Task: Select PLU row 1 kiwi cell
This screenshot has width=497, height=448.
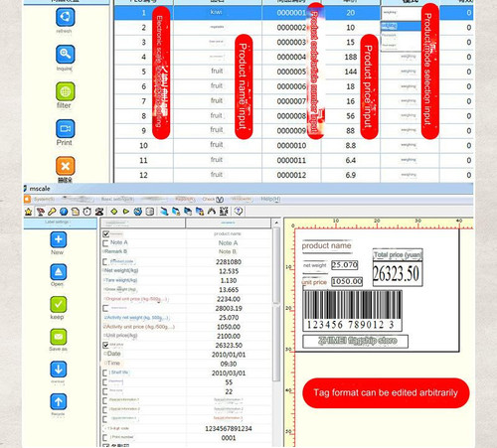Action: pyautogui.click(x=217, y=13)
